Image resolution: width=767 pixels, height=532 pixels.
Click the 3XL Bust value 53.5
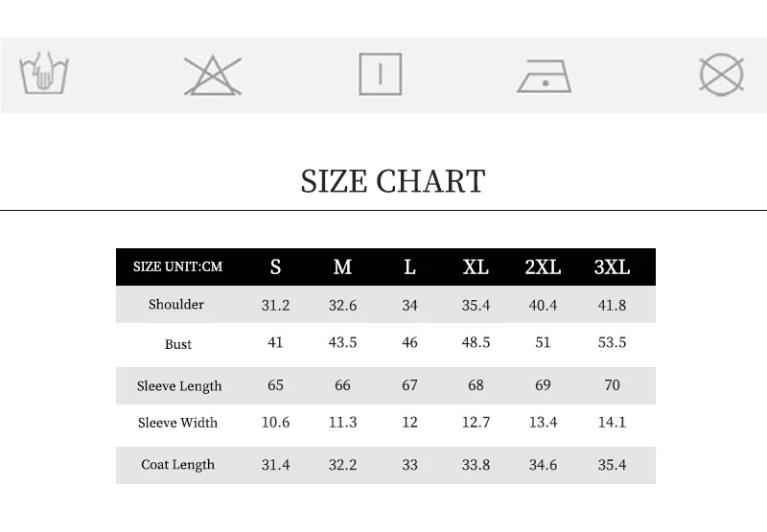tap(612, 342)
